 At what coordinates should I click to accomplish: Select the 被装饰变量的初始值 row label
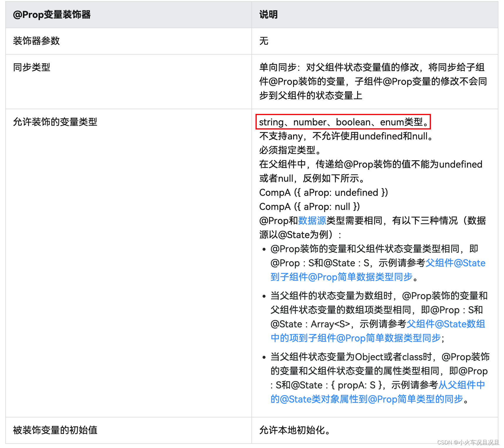(55, 430)
